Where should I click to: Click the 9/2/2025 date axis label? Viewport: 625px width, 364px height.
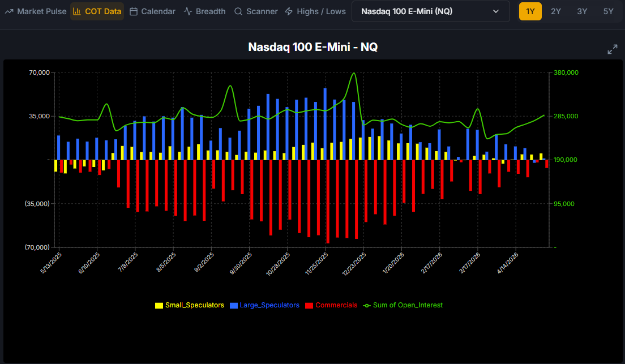point(204,262)
